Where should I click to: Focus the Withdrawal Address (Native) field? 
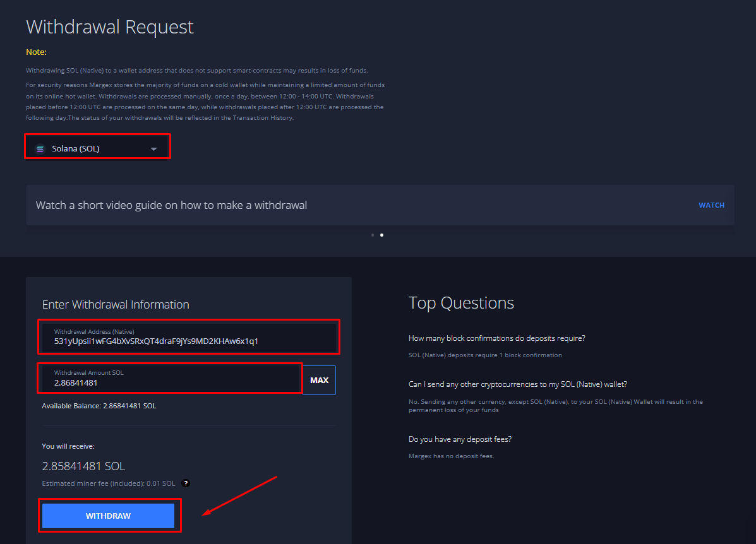coord(189,337)
